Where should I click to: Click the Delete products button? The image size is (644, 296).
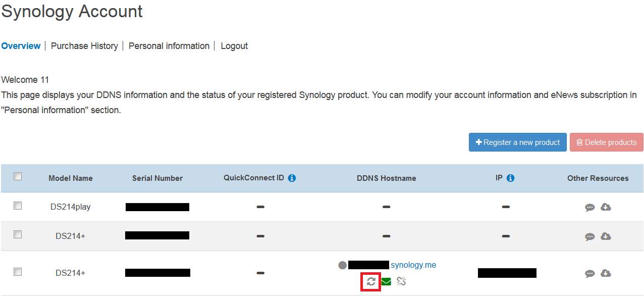(x=607, y=142)
